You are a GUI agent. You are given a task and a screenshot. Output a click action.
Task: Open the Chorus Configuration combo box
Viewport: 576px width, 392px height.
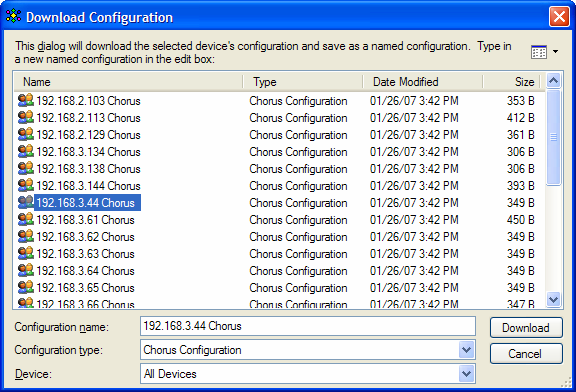click(308, 350)
